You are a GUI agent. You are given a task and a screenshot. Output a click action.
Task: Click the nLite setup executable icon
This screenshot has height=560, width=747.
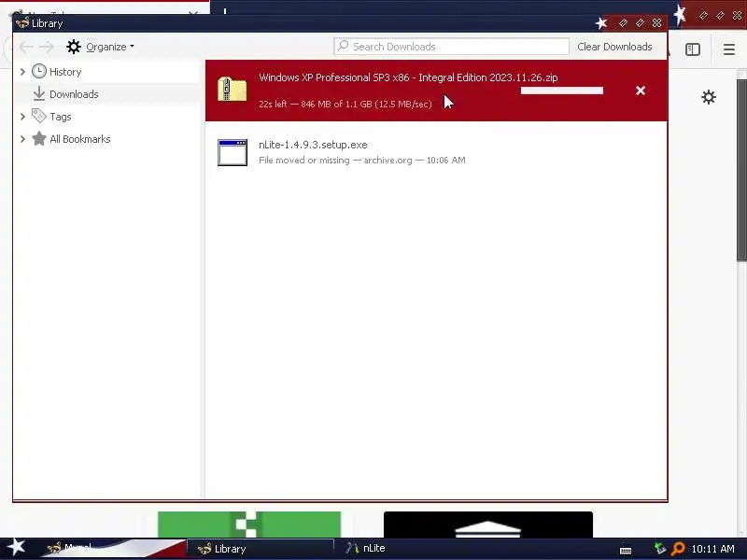pyautogui.click(x=232, y=152)
